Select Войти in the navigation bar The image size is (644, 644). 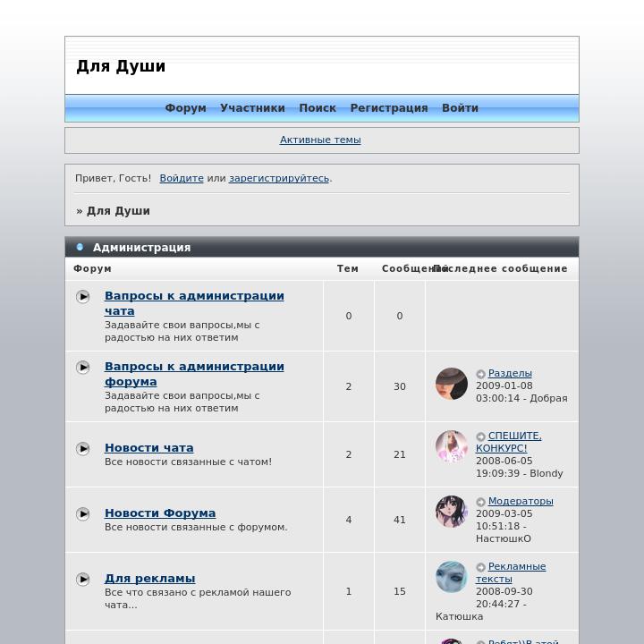tap(460, 108)
